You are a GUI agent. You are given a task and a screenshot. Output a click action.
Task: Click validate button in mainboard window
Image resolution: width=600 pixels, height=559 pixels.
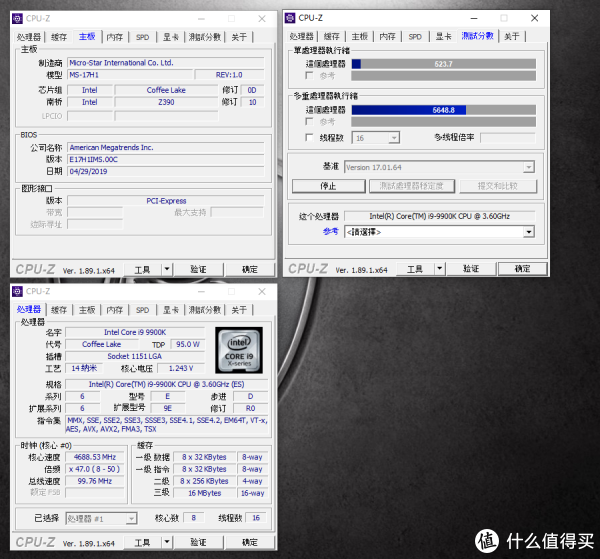point(199,269)
